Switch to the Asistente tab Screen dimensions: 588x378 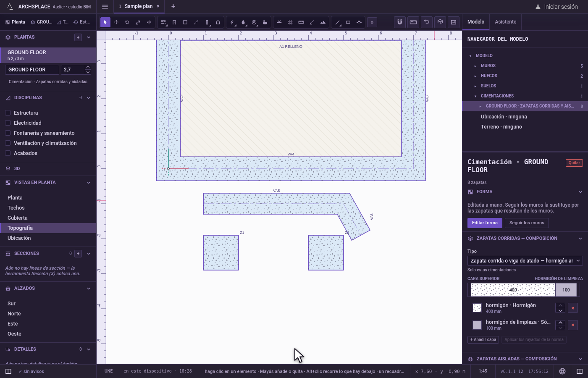pyautogui.click(x=506, y=22)
